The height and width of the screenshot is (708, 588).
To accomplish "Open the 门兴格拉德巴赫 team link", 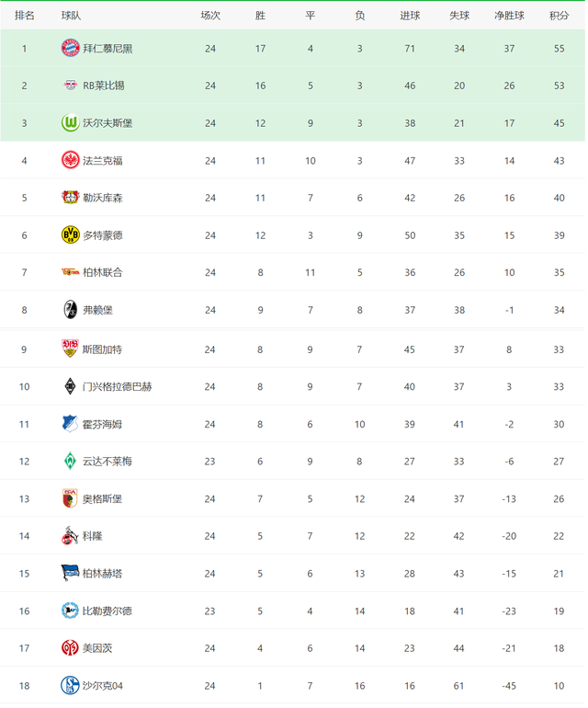I will 117,386.
